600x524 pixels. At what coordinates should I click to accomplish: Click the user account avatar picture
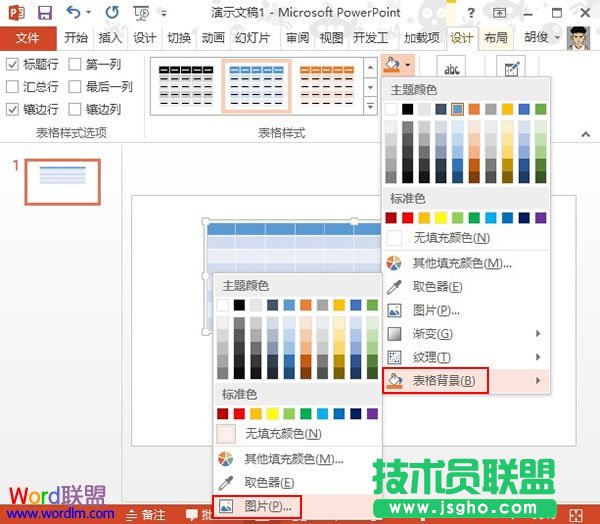(578, 38)
